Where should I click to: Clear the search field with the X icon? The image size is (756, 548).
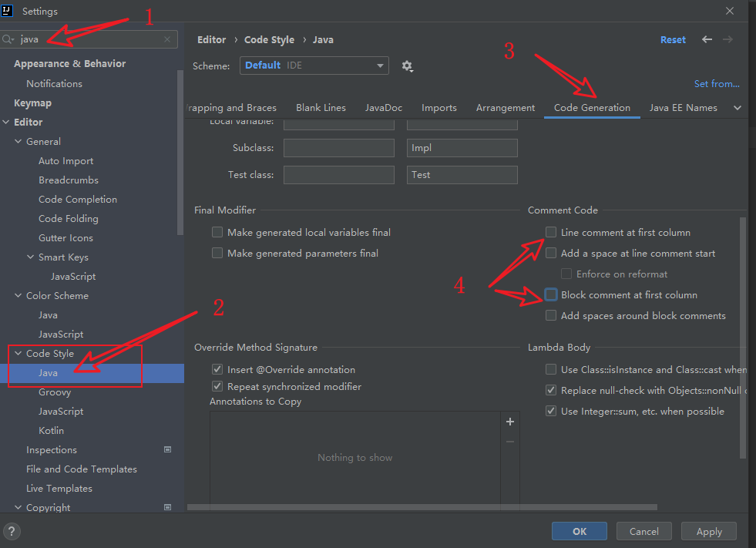tap(167, 39)
